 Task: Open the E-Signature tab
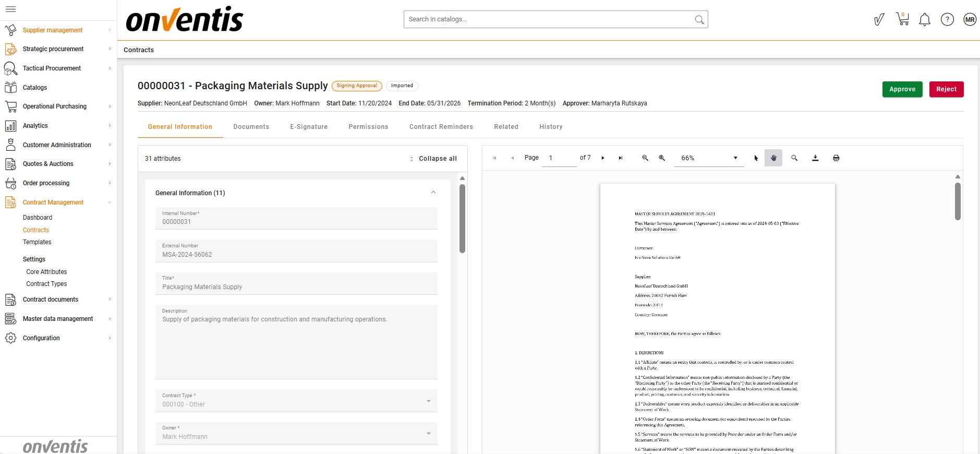[309, 127]
